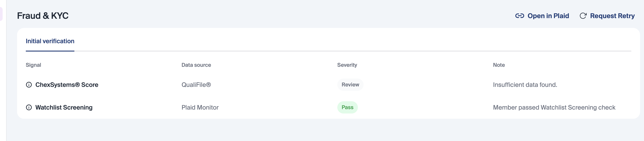Click the Fraud & KYC section heading
Image resolution: width=644 pixels, height=141 pixels.
click(43, 16)
